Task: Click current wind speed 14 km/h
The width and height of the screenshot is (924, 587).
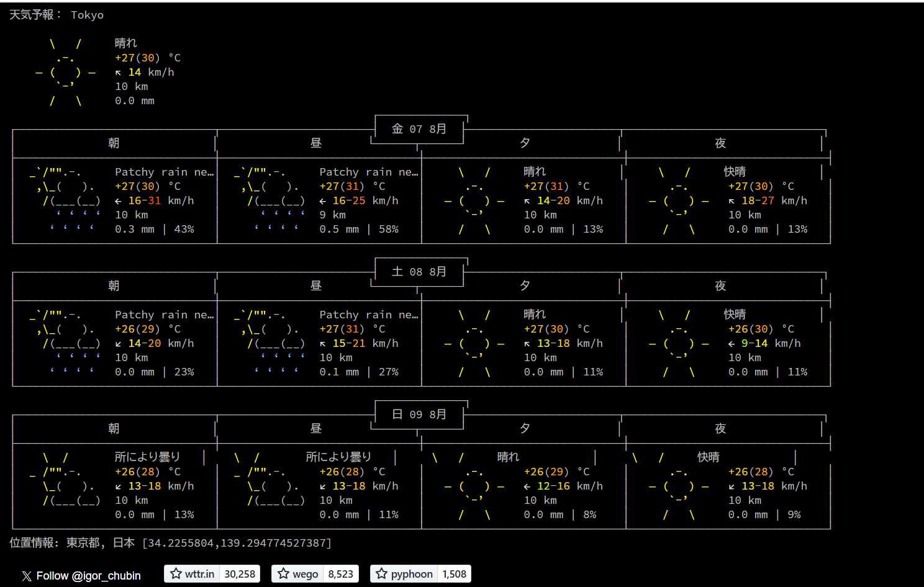Action: click(x=145, y=72)
